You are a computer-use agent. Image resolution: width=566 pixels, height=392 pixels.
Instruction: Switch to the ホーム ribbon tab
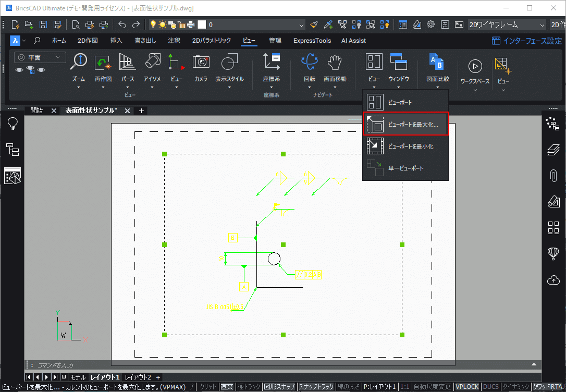click(59, 41)
